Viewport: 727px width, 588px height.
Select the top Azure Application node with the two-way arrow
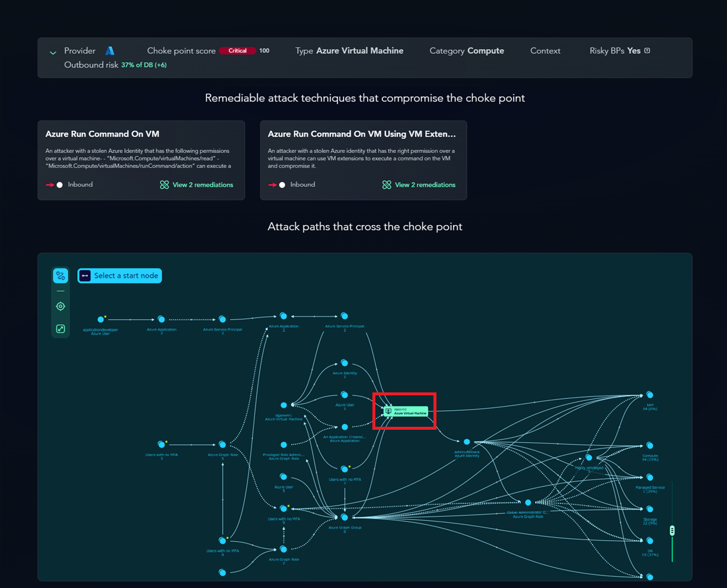[283, 316]
